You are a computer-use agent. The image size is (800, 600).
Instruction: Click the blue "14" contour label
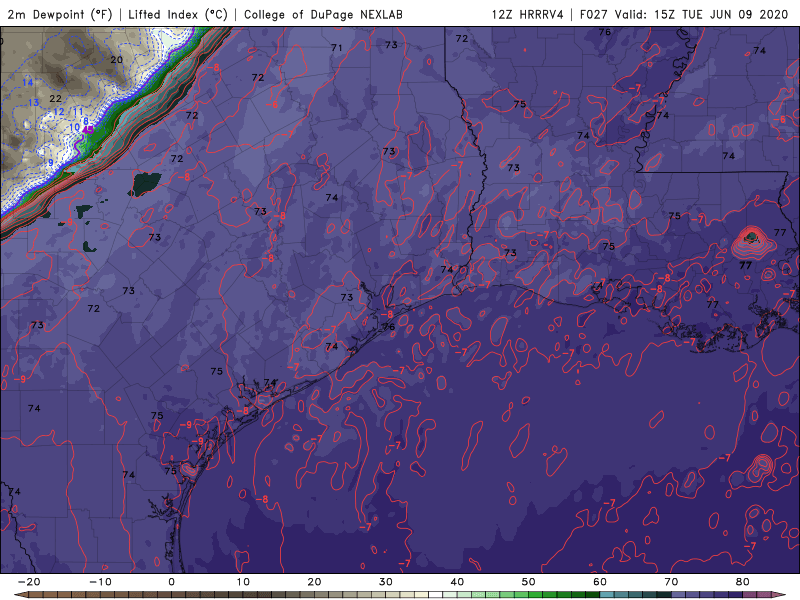click(x=28, y=82)
